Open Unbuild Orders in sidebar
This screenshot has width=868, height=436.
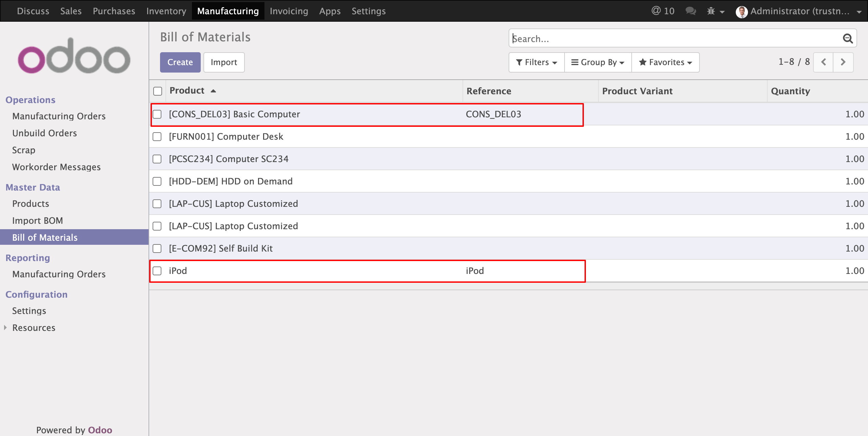(x=44, y=133)
